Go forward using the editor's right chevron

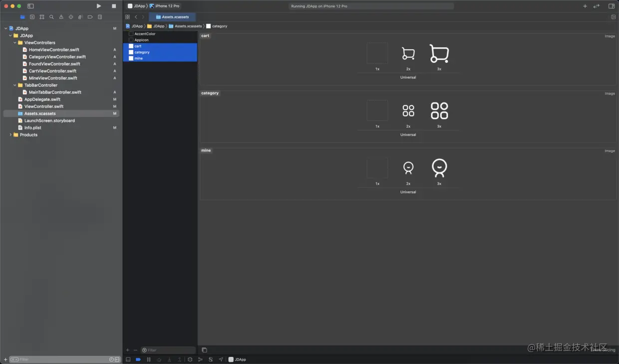click(x=143, y=17)
